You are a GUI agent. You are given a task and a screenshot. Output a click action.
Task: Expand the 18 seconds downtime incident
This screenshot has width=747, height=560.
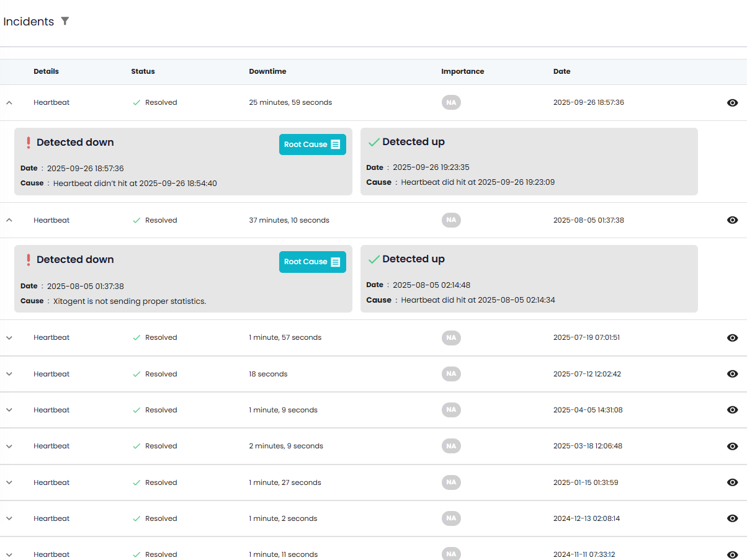9,374
